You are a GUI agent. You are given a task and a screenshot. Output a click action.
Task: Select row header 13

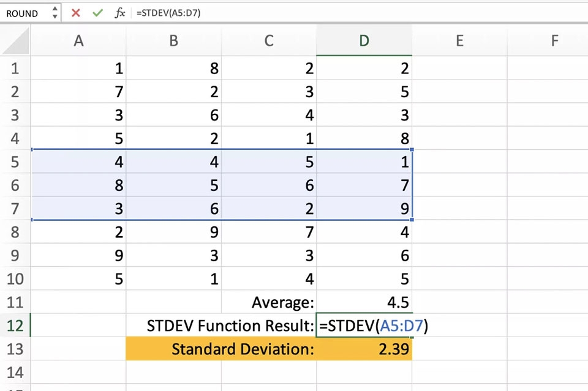[x=15, y=349]
